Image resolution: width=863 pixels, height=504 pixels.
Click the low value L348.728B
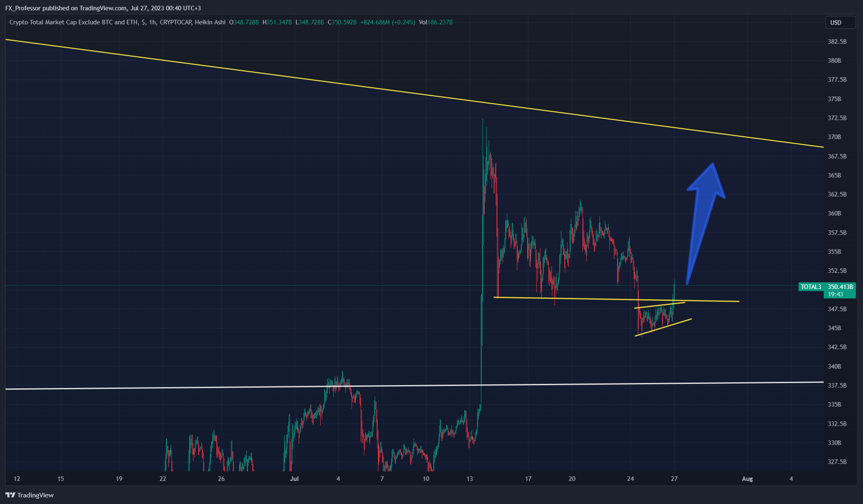tap(309, 22)
